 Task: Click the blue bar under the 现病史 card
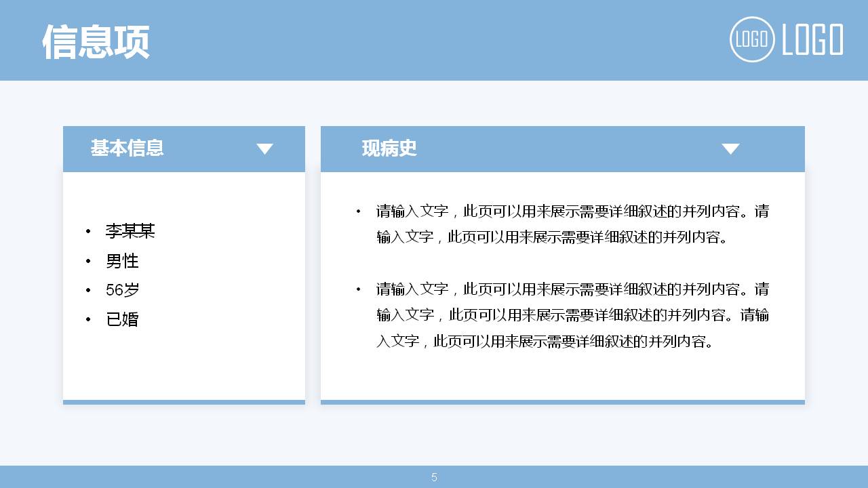click(x=562, y=402)
